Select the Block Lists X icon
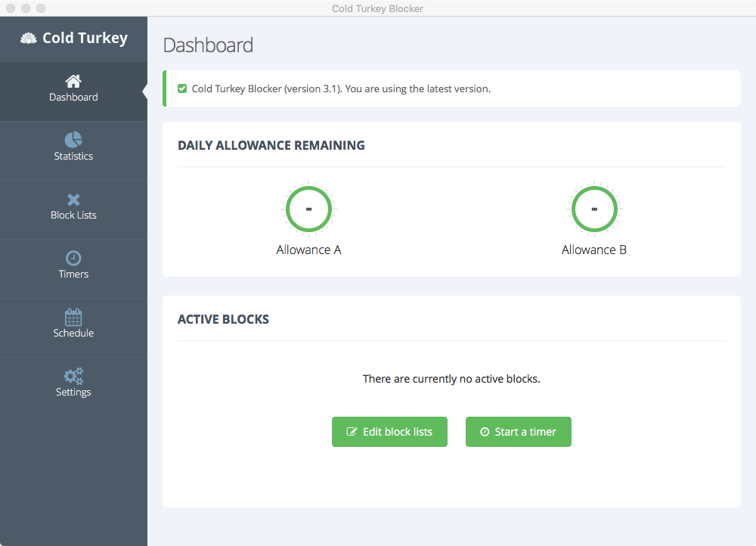756x546 pixels. [x=73, y=200]
